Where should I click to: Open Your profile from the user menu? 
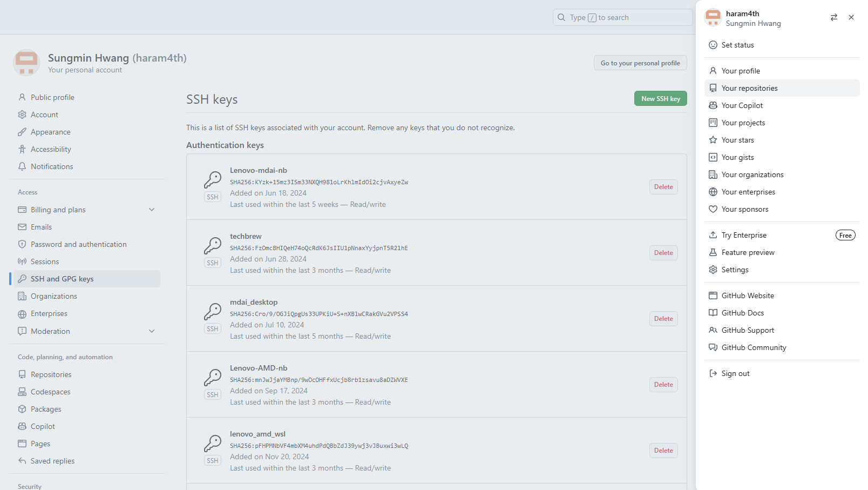click(782, 71)
